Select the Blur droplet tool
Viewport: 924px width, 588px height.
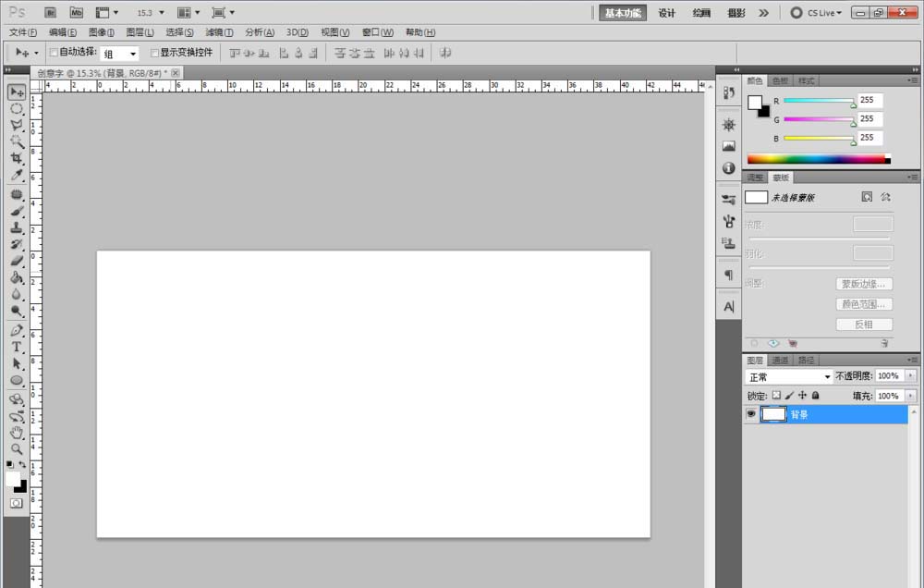17,294
